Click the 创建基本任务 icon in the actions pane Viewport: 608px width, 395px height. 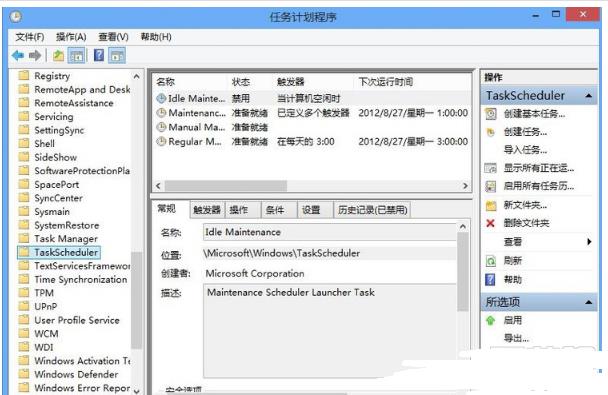491,114
